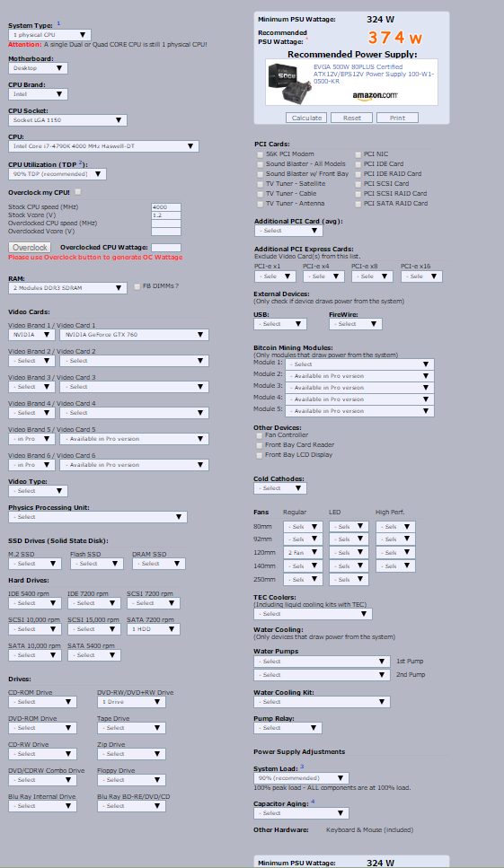
Task: Enable the Overclock my CPU checkbox
Action: [x=77, y=192]
